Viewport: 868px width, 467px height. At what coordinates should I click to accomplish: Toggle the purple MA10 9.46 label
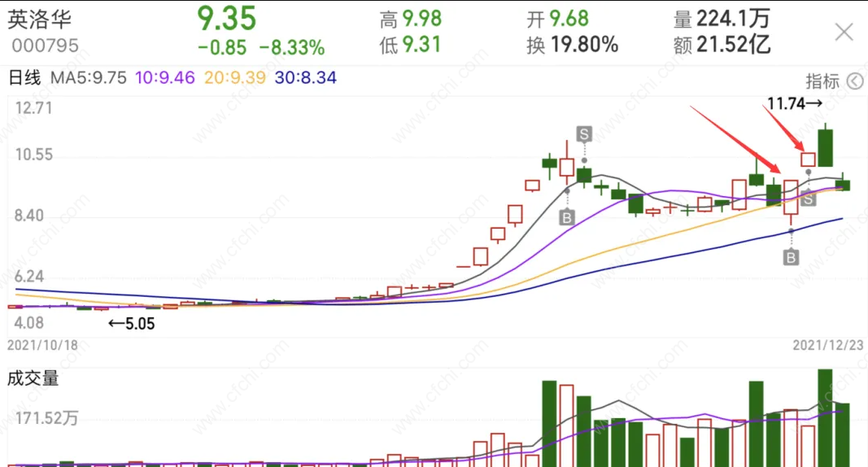165,77
